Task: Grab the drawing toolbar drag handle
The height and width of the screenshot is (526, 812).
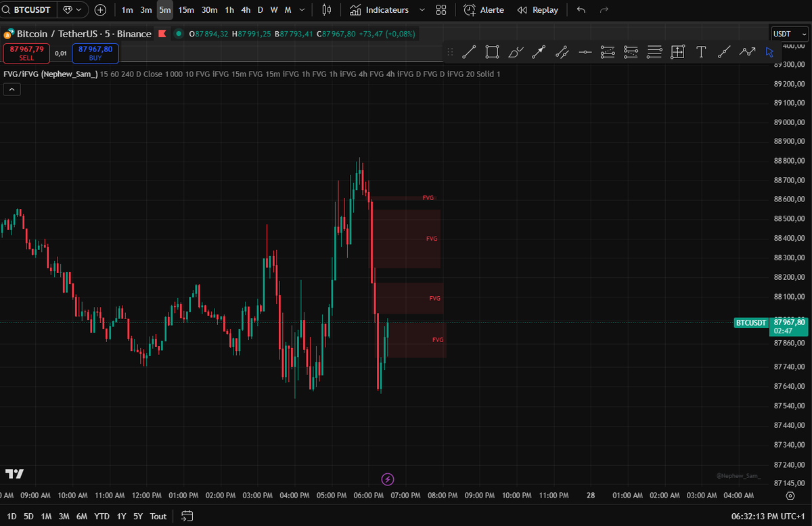Action: coord(450,51)
